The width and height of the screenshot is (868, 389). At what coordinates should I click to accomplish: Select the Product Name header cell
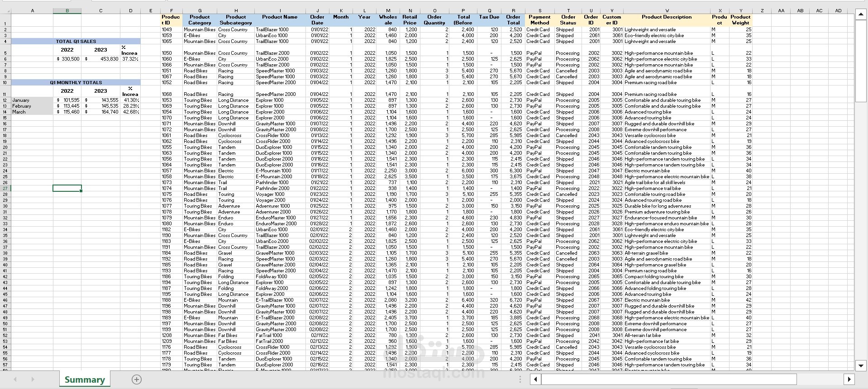coord(280,20)
